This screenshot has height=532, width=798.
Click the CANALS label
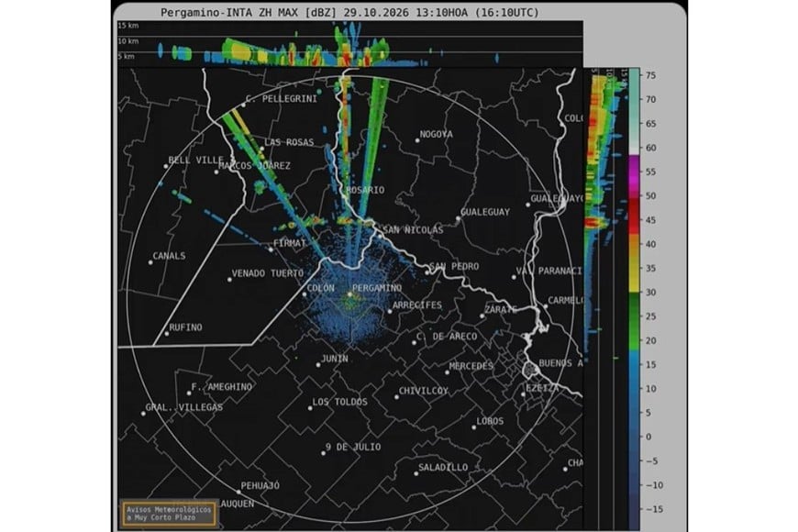point(169,256)
